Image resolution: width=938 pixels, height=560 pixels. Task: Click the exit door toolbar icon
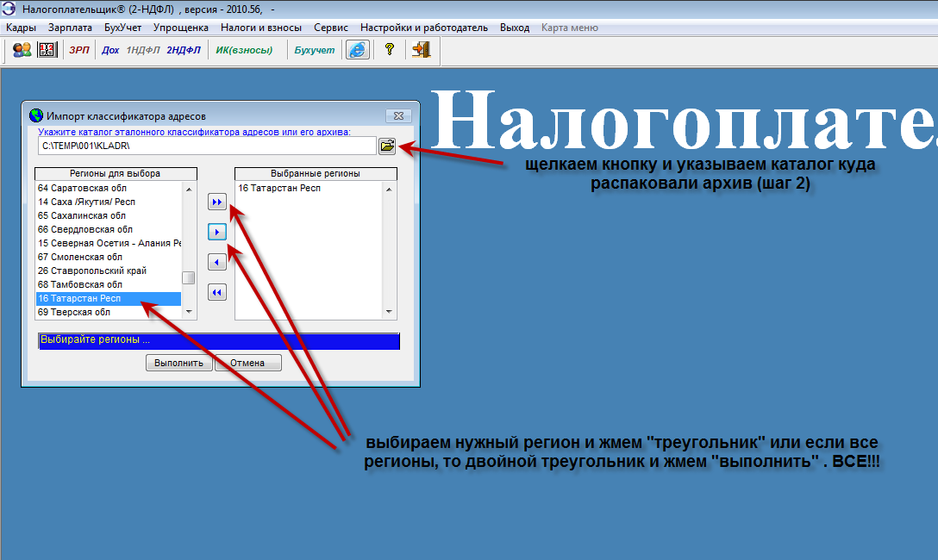pos(421,50)
